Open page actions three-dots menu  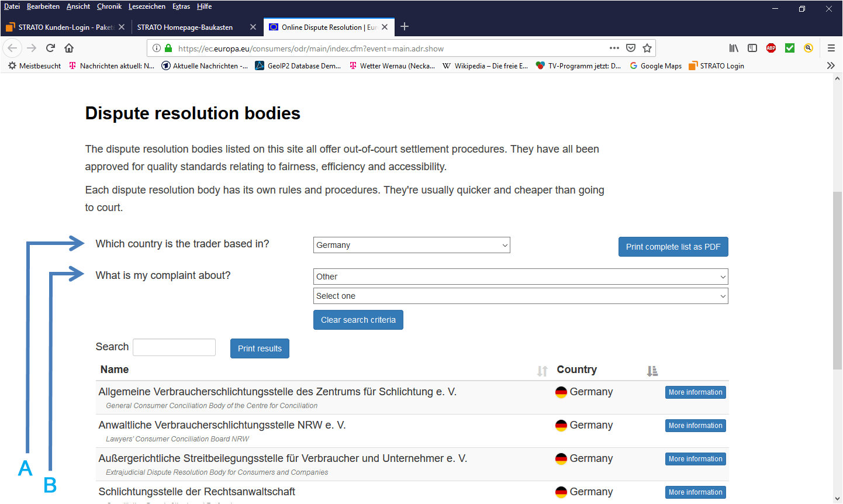click(x=614, y=48)
